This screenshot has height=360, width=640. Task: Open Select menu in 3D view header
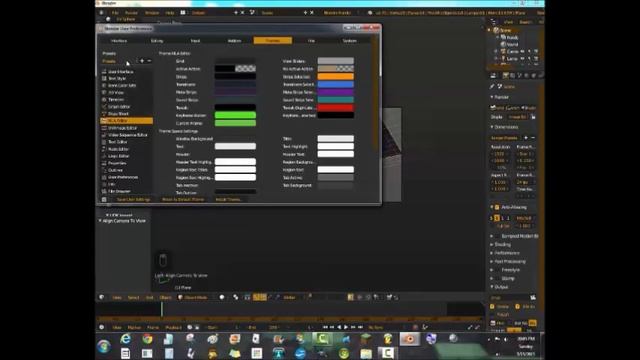pos(133,297)
